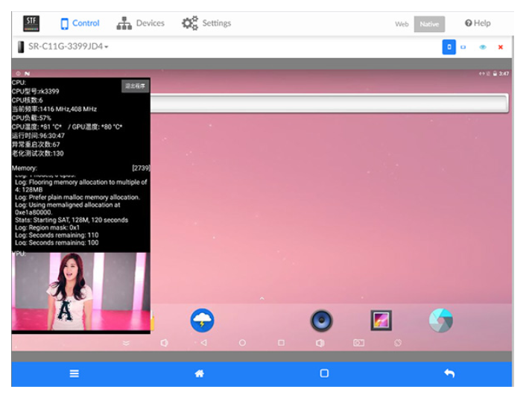Viewport: 532px width, 401px height.
Task: Click the Android search bar
Action: (x=329, y=103)
